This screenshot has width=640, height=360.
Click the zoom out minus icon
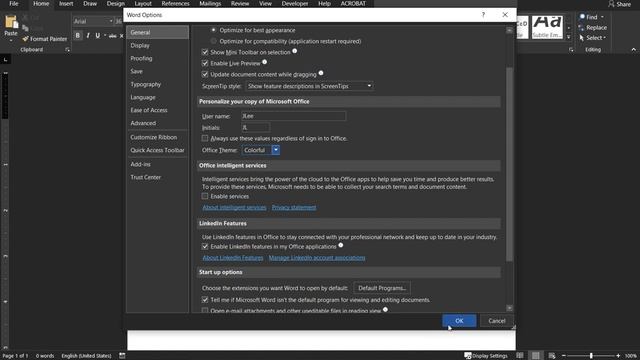coord(564,356)
